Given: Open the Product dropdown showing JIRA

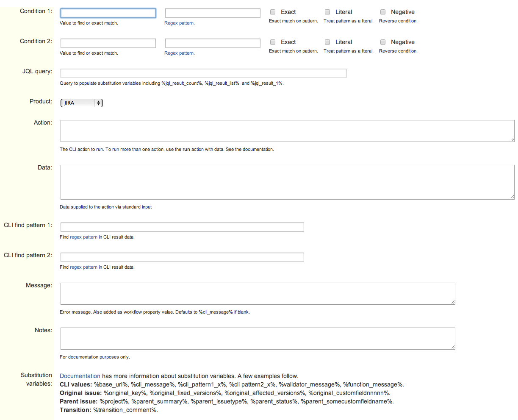Looking at the screenshot, I should [x=82, y=103].
